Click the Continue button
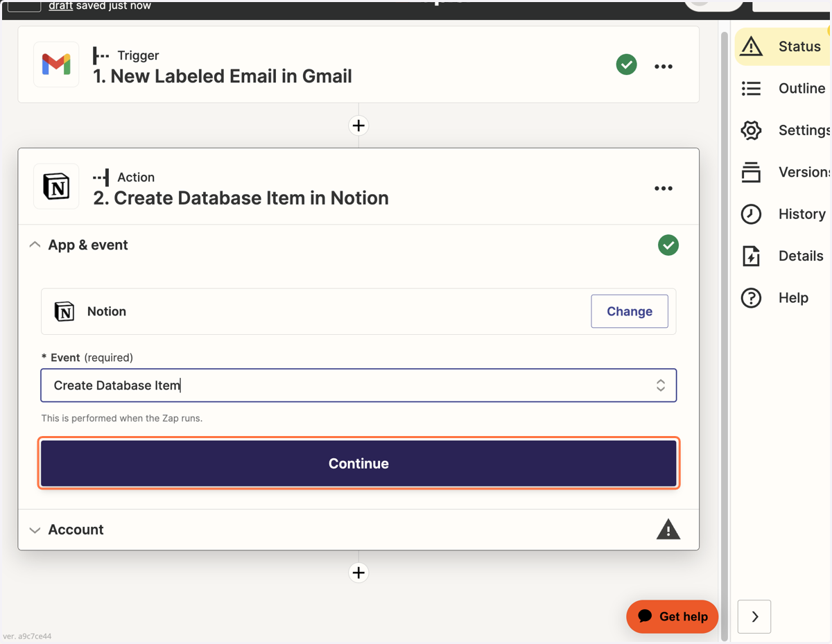This screenshot has height=644, width=832. point(358,463)
